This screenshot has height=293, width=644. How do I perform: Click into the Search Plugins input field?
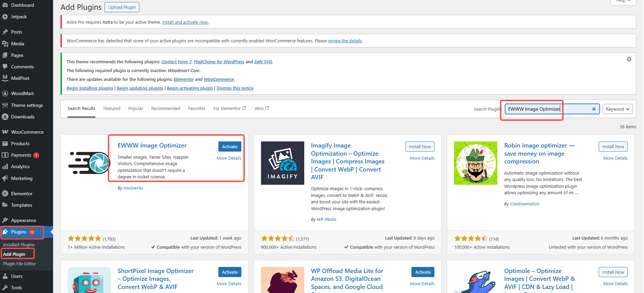tap(548, 109)
